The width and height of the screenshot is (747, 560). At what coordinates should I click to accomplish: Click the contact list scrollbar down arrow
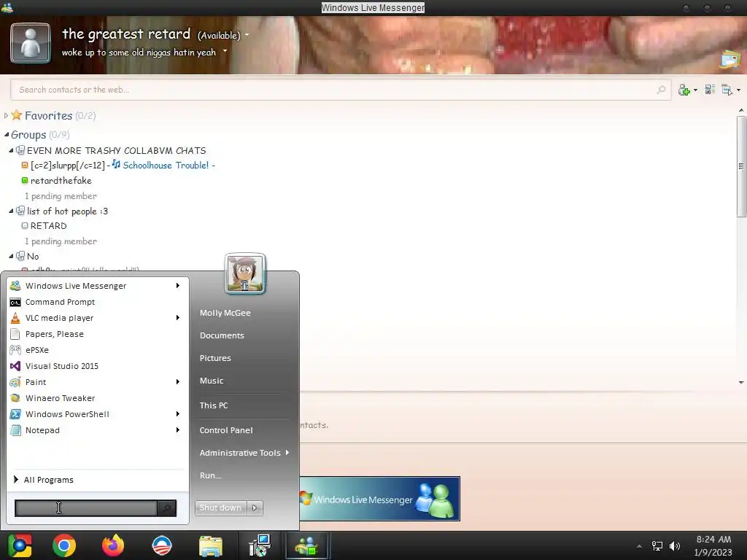coord(741,382)
